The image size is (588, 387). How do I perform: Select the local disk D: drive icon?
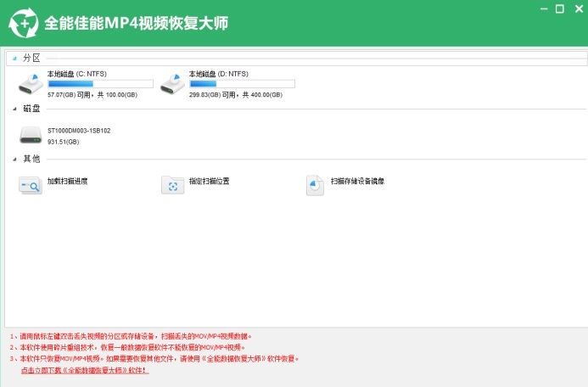[173, 83]
